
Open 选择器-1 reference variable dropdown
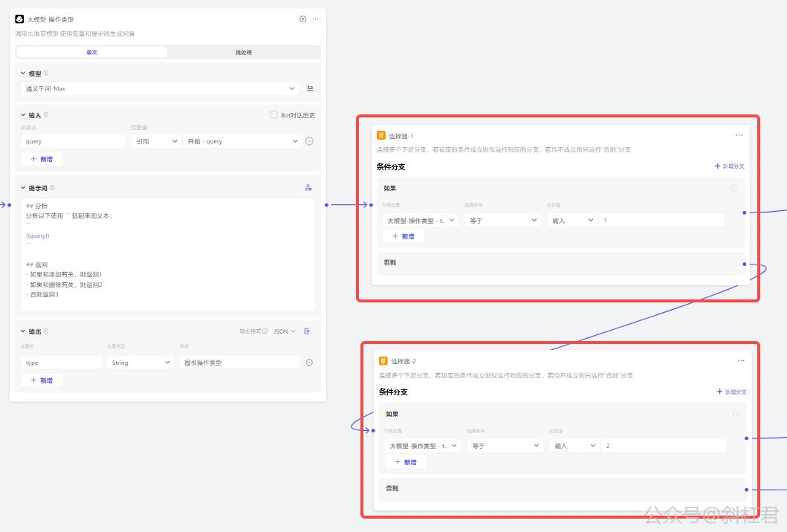pos(421,221)
